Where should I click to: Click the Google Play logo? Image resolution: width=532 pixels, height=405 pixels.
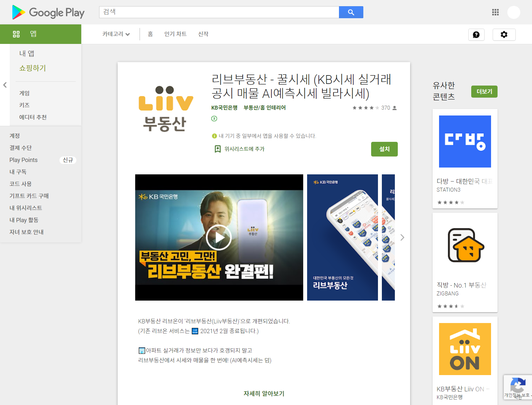(x=48, y=12)
